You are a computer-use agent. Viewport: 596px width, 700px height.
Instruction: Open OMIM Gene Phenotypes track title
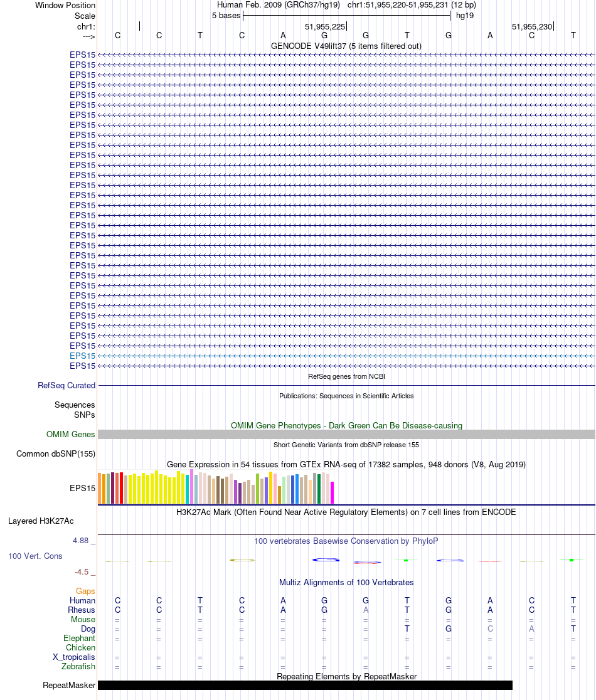(346, 425)
